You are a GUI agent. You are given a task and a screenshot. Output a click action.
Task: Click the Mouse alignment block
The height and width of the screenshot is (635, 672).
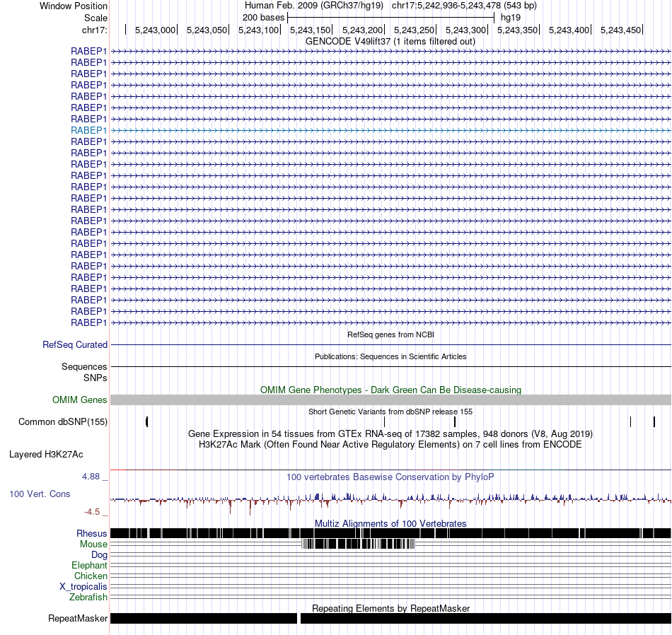359,544
